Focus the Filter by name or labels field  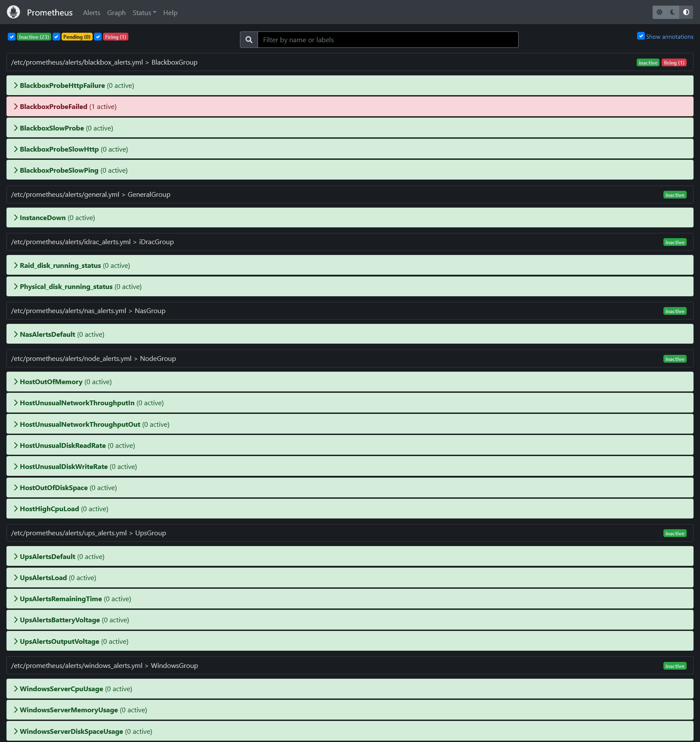[x=388, y=40]
